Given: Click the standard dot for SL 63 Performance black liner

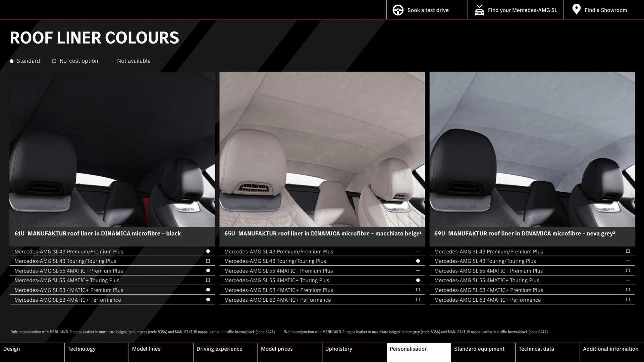Looking at the screenshot, I should coord(208,299).
